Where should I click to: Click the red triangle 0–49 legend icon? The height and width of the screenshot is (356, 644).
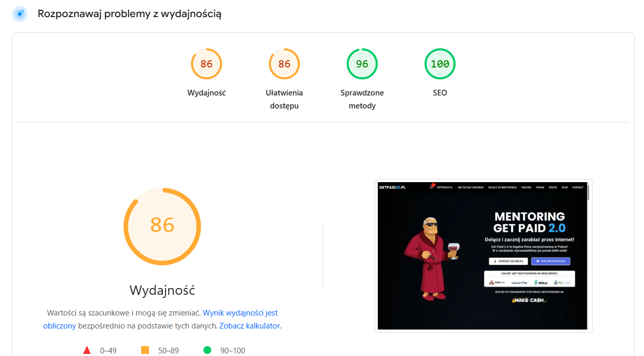pos(87,350)
